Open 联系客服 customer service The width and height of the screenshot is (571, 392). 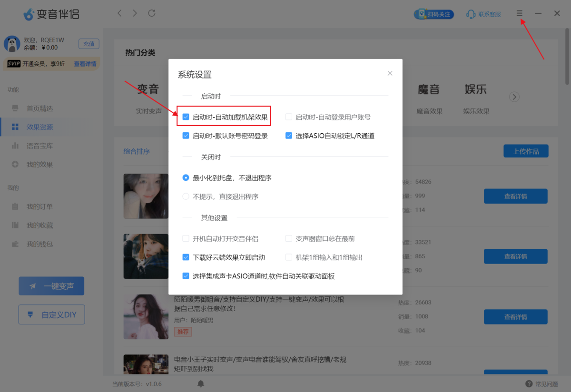(484, 14)
